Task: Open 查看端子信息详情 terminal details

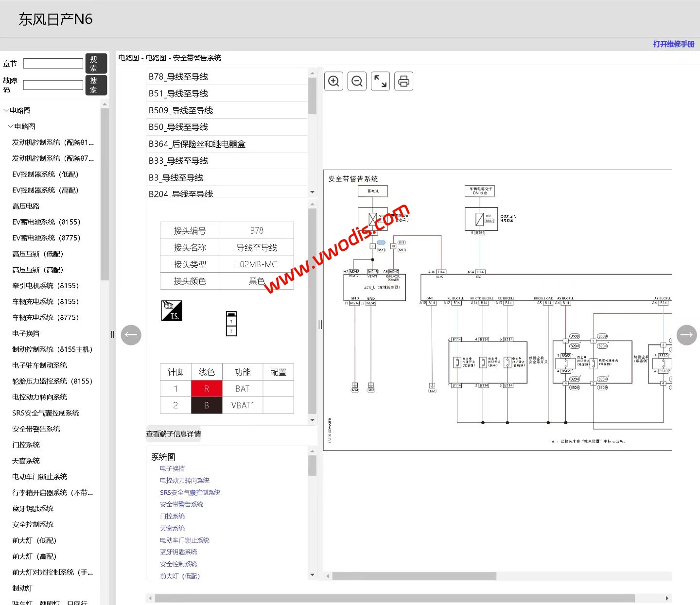Action: pyautogui.click(x=174, y=434)
